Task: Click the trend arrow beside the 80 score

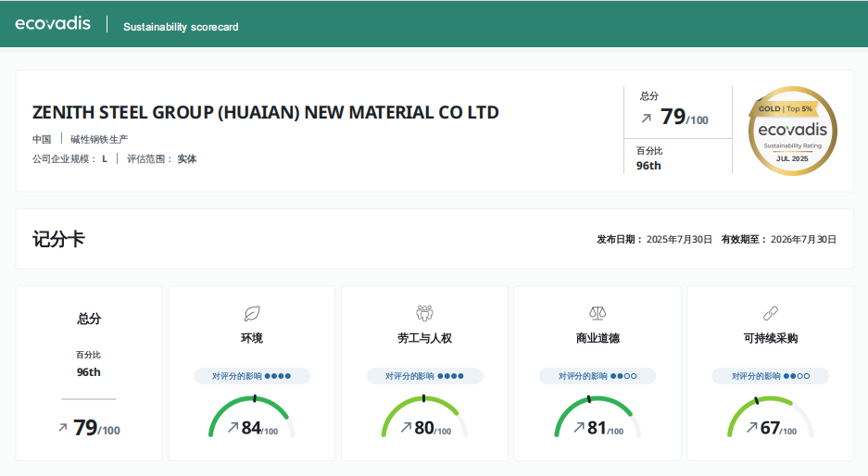Action: 407,427
